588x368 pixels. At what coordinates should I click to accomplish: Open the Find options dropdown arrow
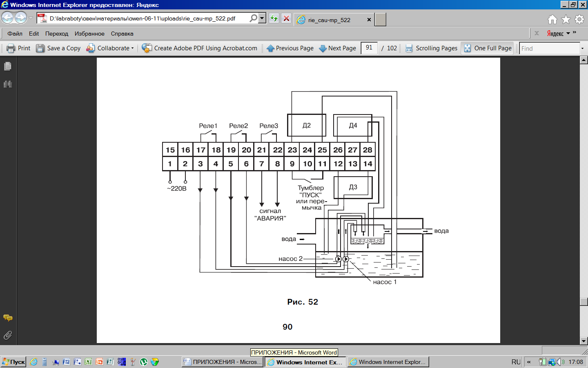click(582, 48)
